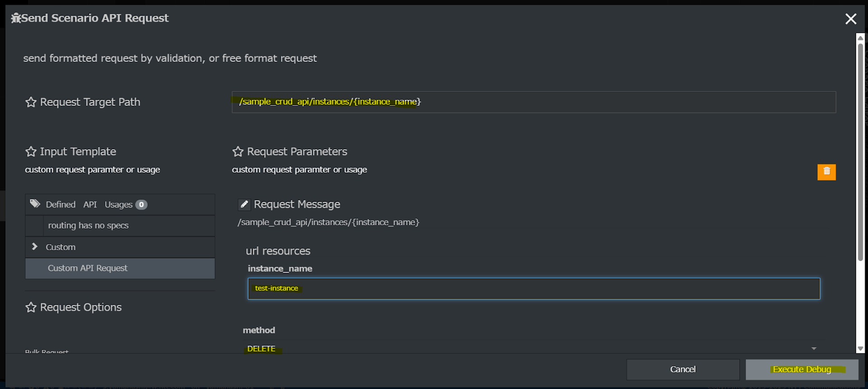Image resolution: width=868 pixels, height=389 pixels.
Task: Click the star icon beside Input Template
Action: click(x=31, y=152)
